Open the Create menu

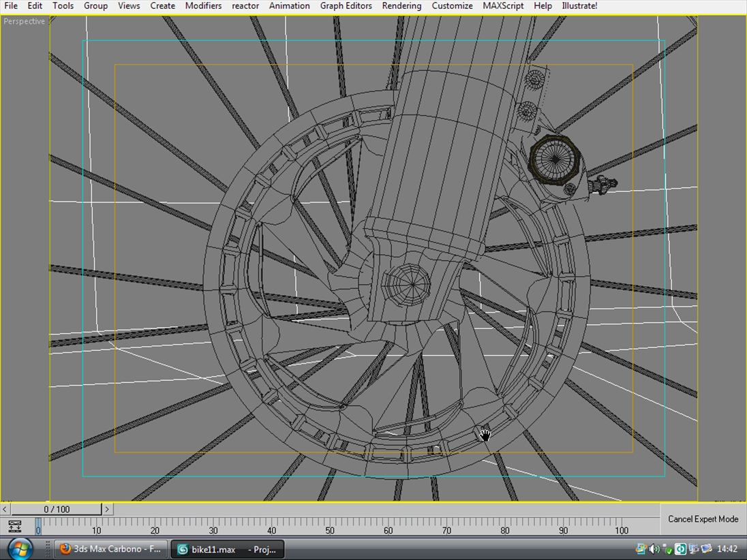coord(162,5)
